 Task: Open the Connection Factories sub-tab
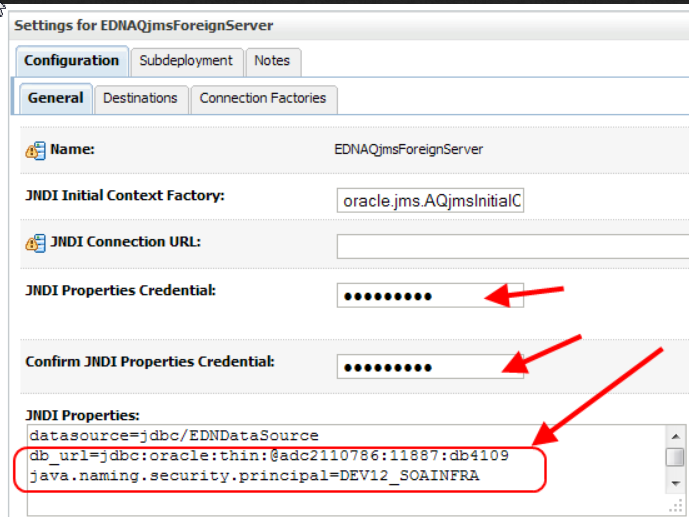pyautogui.click(x=263, y=98)
